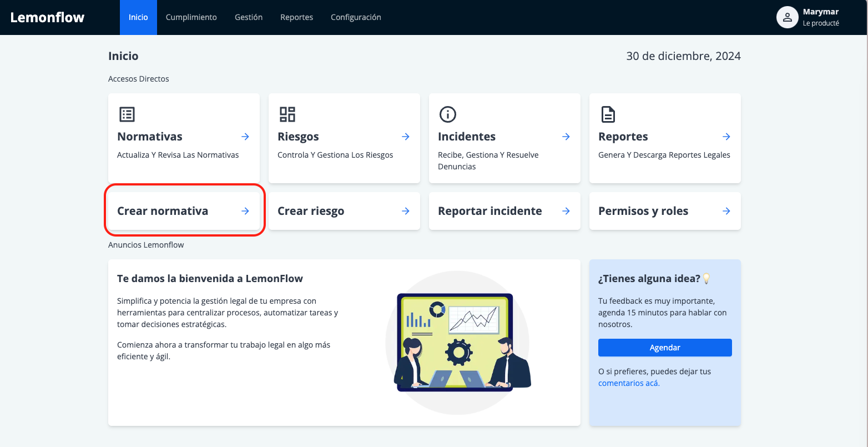This screenshot has width=868, height=447.
Task: Click the arrow on the Reportes card
Action: coord(726,137)
